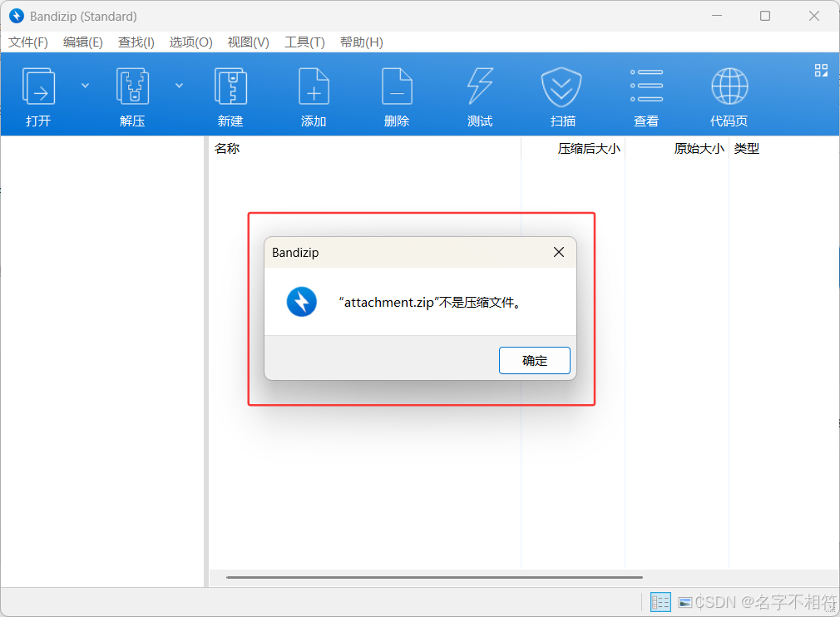Click the Bandizip logo in title bar

[x=17, y=16]
